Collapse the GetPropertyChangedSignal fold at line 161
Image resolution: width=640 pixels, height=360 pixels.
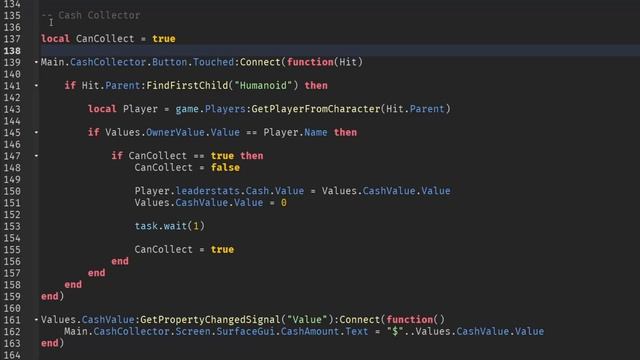pyautogui.click(x=36, y=320)
